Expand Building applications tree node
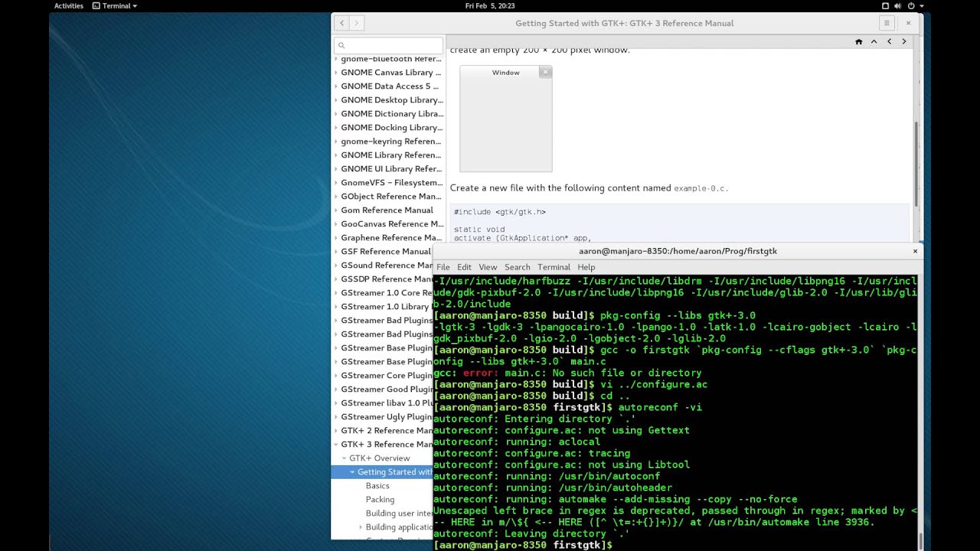Image resolution: width=980 pixels, height=551 pixels. [361, 527]
